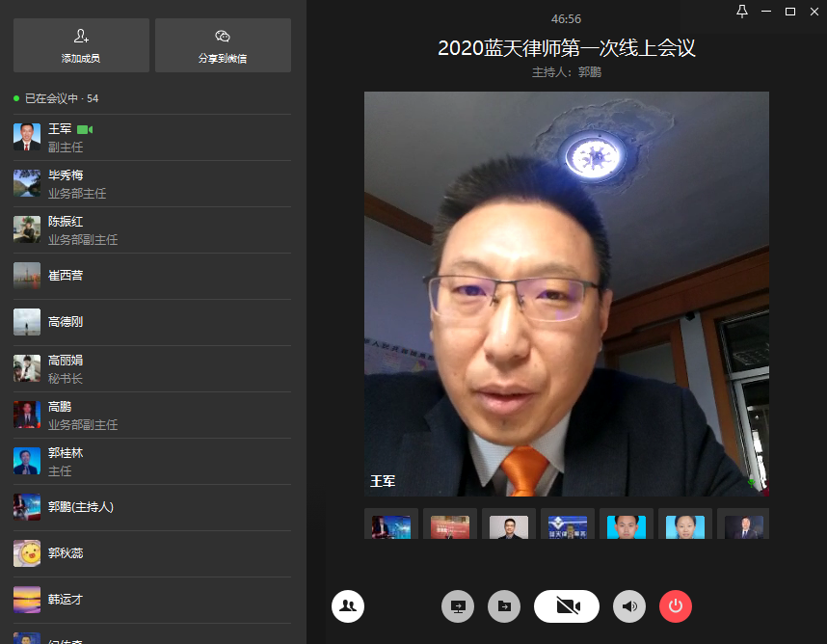Click the green camera icon beside 王军

[x=85, y=130]
